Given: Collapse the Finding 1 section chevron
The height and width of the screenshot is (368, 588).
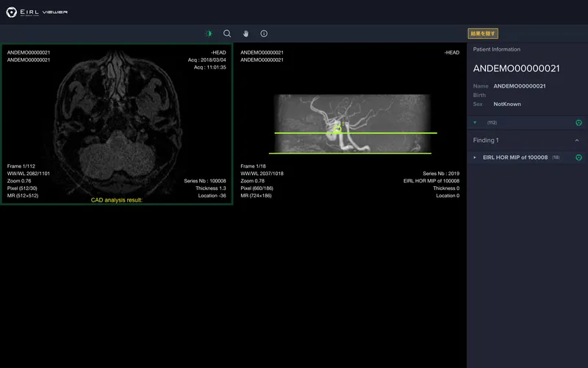Looking at the screenshot, I should pyautogui.click(x=577, y=141).
